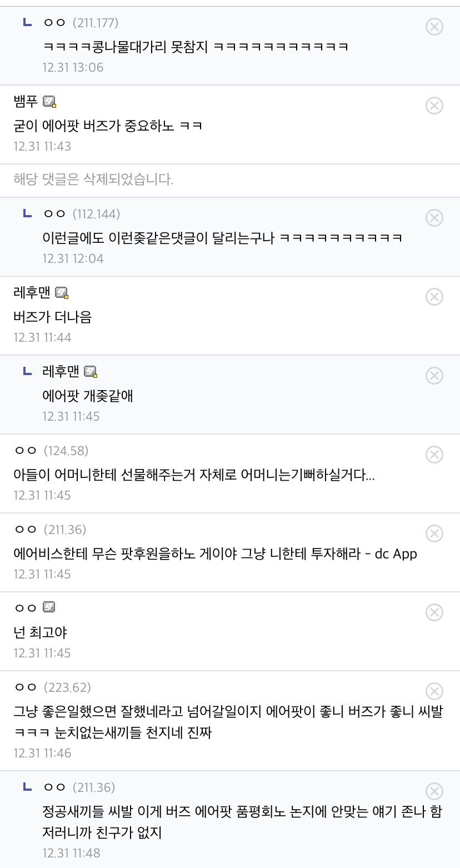Click the gallog icon on 레후맨's 11:44 comment
Screen dimensions: 460x868
pyautogui.click(x=62, y=293)
